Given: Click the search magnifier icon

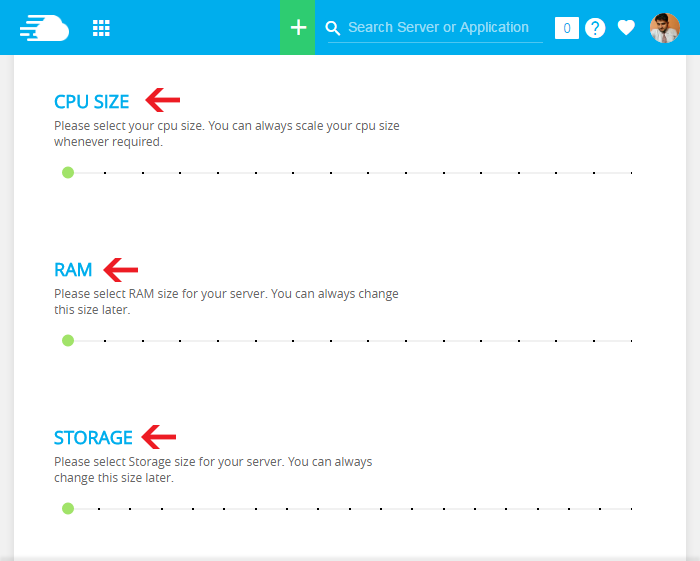Looking at the screenshot, I should (333, 28).
